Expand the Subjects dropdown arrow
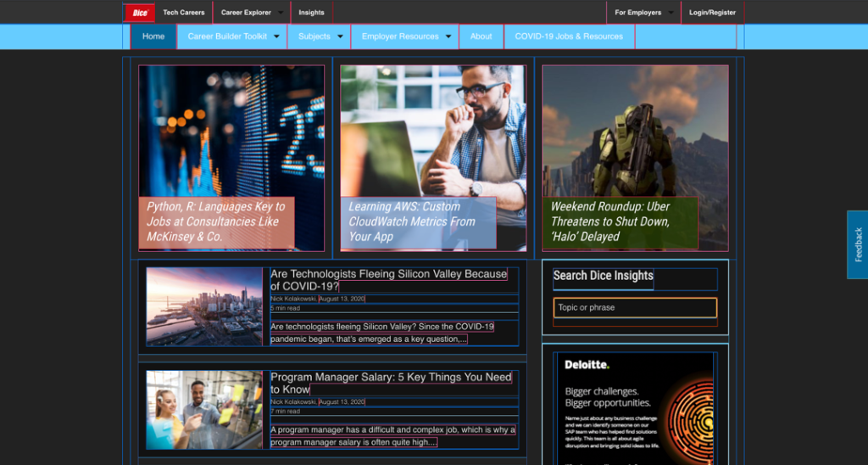 [x=341, y=36]
